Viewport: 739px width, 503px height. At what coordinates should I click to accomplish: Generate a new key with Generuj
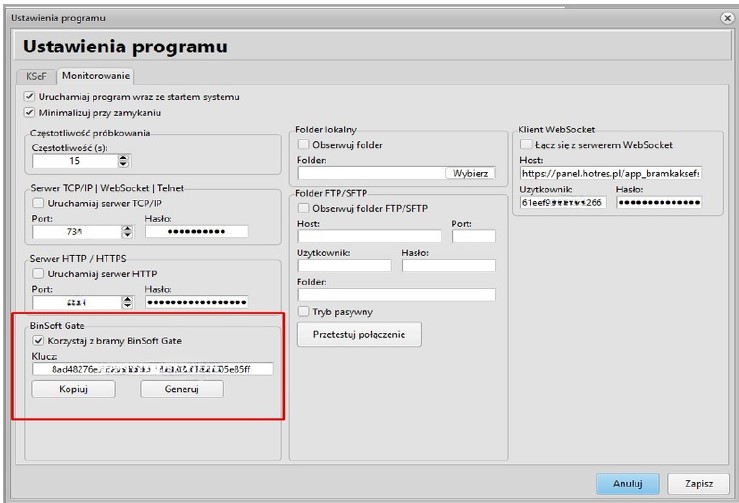click(181, 389)
